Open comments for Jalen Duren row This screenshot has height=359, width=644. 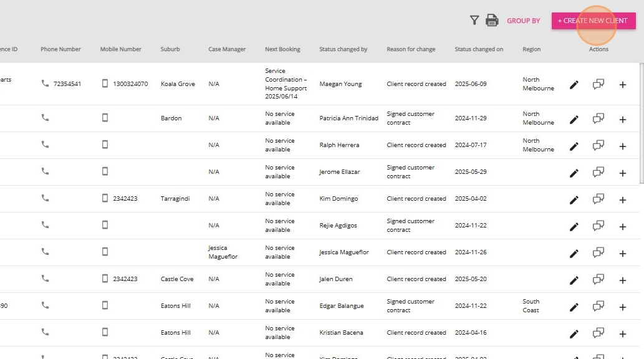coord(598,280)
